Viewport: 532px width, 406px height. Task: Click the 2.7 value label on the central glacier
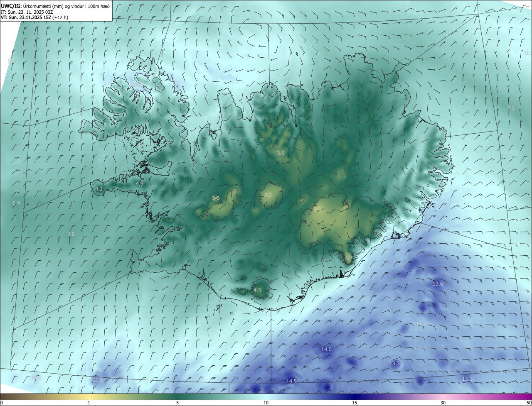click(268, 196)
